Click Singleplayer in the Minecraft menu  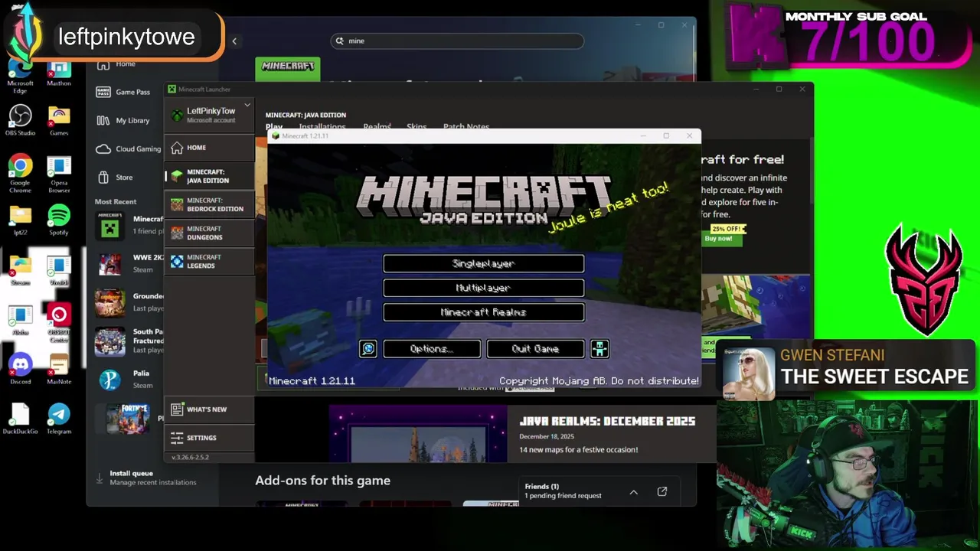pos(484,263)
